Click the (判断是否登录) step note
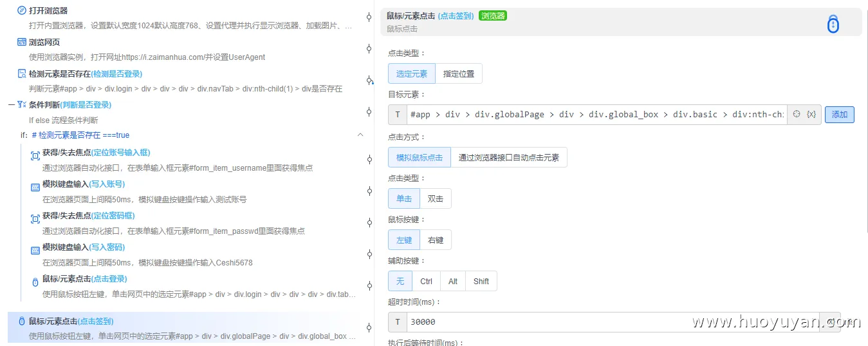Viewport: 868px width, 346px height. point(86,104)
